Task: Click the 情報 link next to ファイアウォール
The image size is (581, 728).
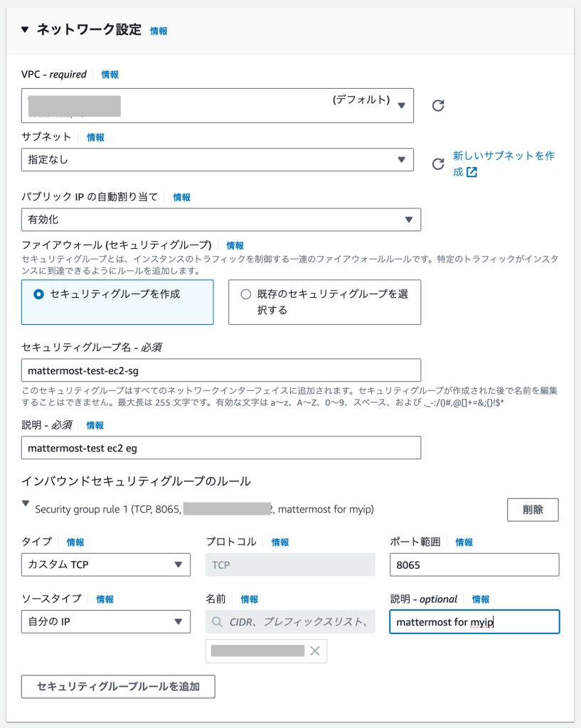Action: click(x=235, y=245)
